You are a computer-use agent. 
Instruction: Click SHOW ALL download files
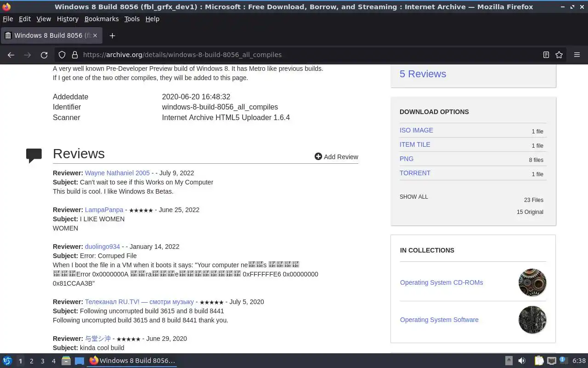tap(414, 197)
